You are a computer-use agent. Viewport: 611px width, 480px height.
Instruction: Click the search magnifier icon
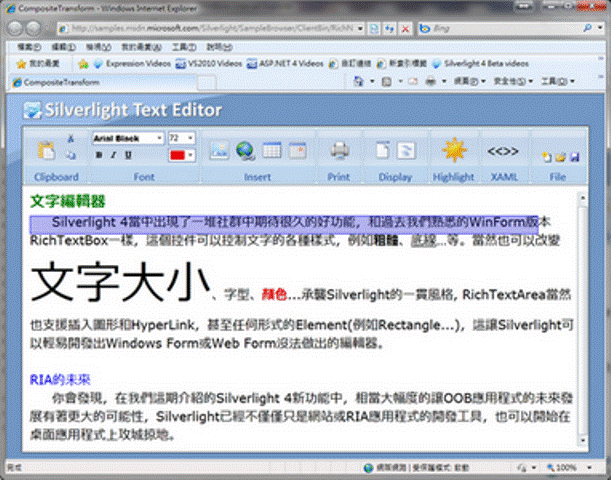[588, 28]
